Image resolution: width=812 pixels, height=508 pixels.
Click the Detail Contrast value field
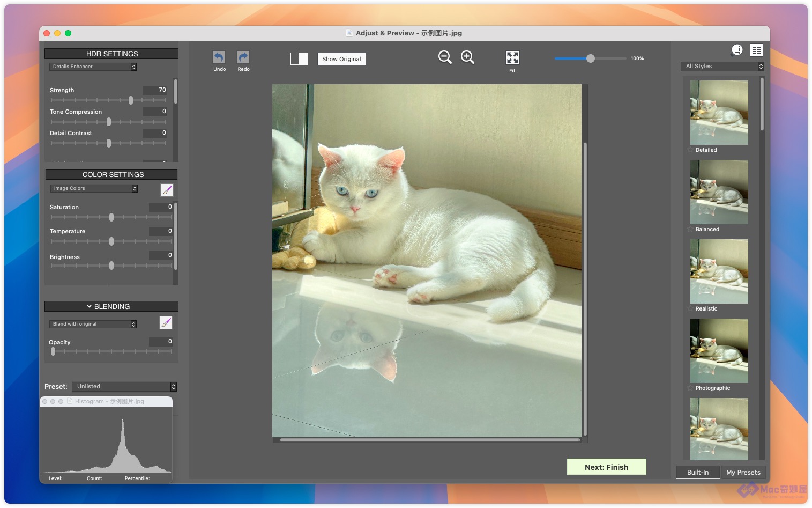tap(155, 133)
